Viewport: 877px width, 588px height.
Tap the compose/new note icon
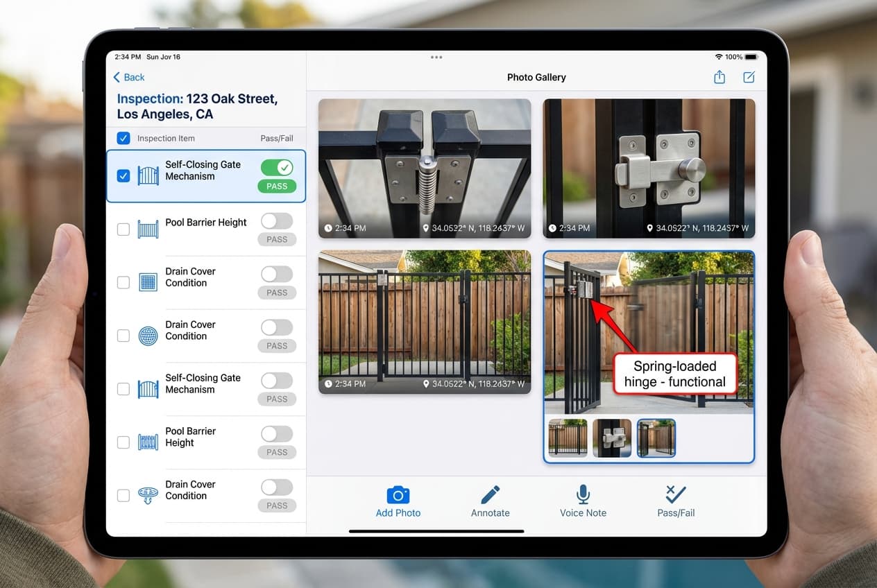pos(749,77)
